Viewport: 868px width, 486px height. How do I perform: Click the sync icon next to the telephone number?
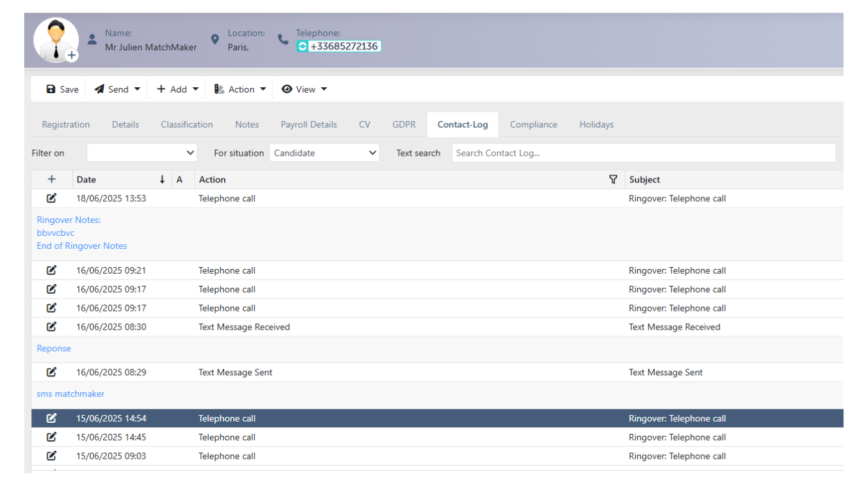(x=301, y=46)
